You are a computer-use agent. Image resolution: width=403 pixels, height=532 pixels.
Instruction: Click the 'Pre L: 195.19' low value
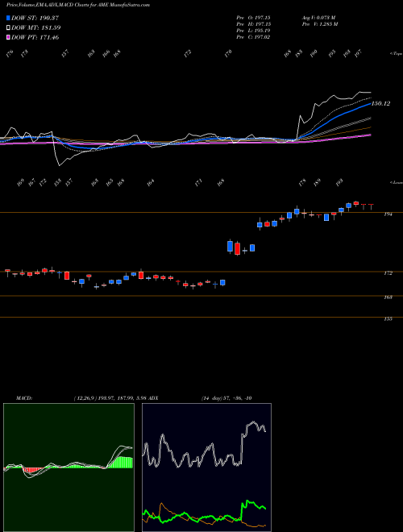pos(253,31)
